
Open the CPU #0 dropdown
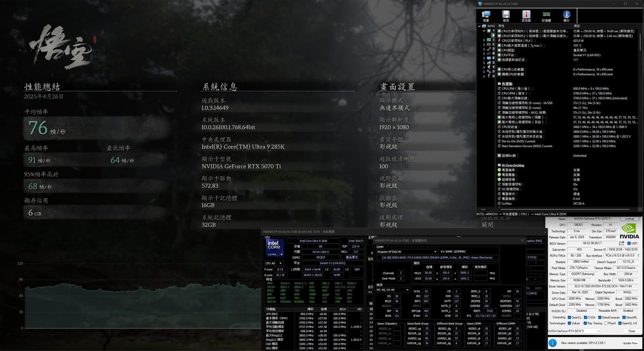tap(274, 263)
